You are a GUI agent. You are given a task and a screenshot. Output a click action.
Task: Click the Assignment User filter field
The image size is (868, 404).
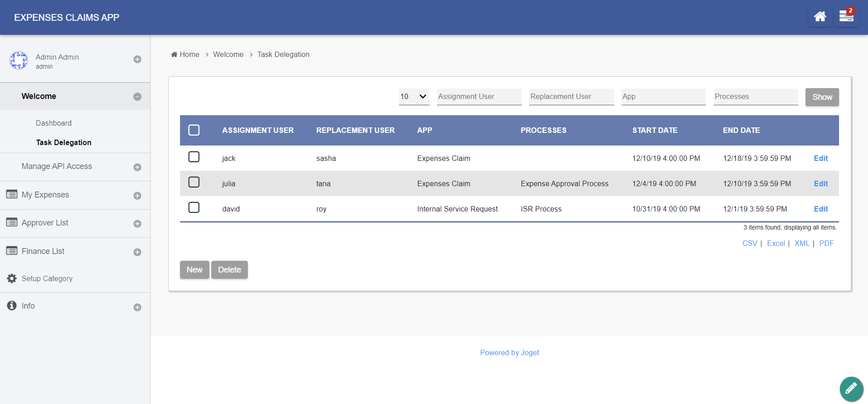coord(479,97)
